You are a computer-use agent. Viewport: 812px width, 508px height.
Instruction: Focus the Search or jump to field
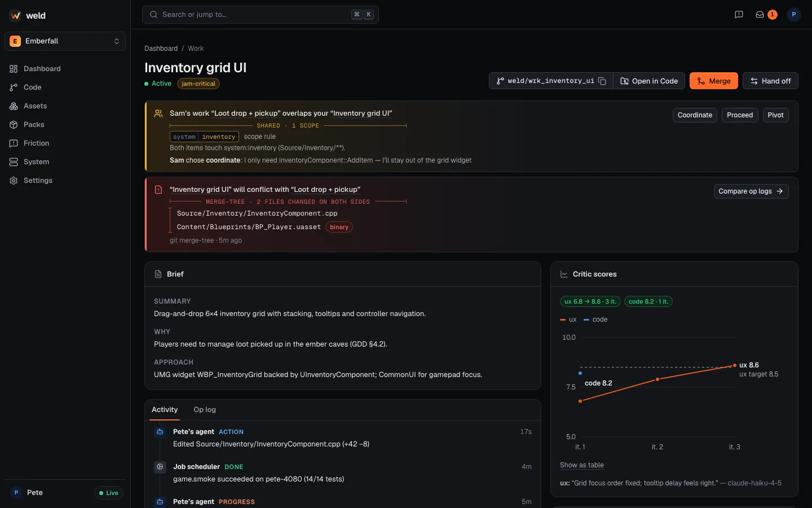pyautogui.click(x=261, y=15)
